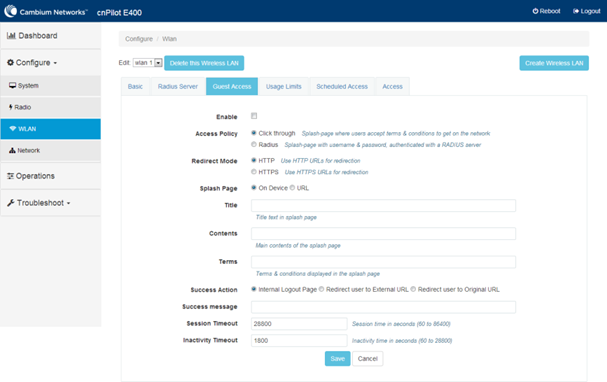Select On Device splash page option

pos(254,188)
